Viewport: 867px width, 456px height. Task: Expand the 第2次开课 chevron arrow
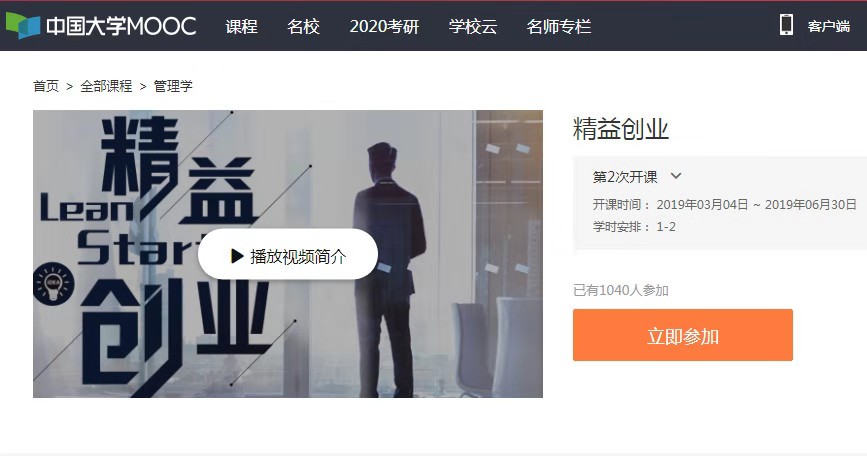676,176
